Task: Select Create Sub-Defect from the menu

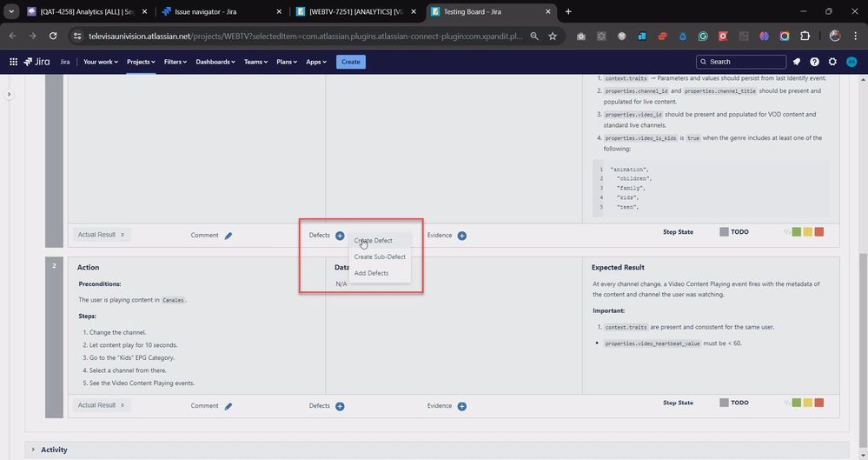Action: [x=379, y=257]
